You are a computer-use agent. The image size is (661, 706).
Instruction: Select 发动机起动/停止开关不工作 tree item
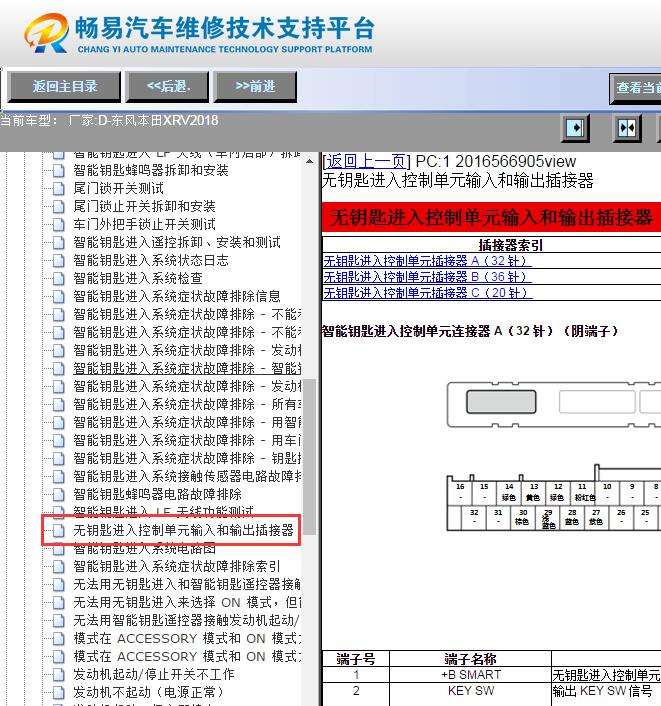pos(154,674)
